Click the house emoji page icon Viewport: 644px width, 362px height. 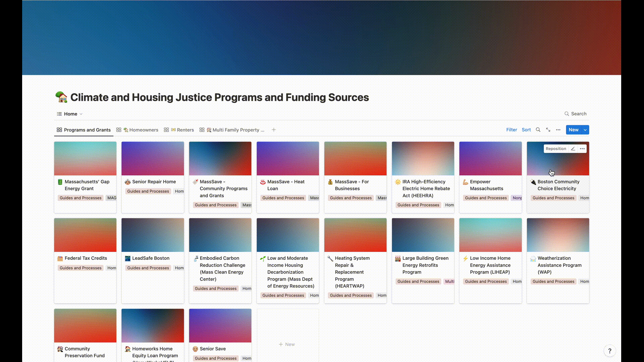point(61,97)
